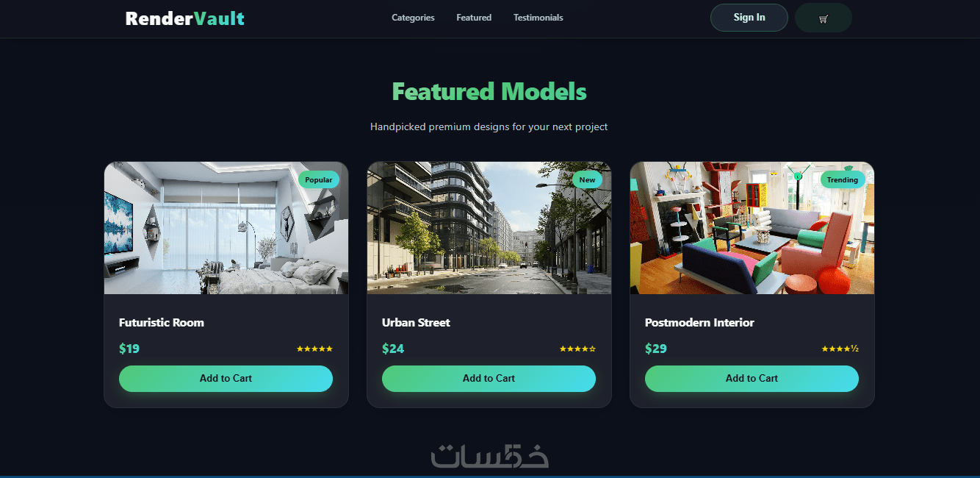Click the Trending badge on Postmodern Interior
The image size is (980, 478).
842,179
